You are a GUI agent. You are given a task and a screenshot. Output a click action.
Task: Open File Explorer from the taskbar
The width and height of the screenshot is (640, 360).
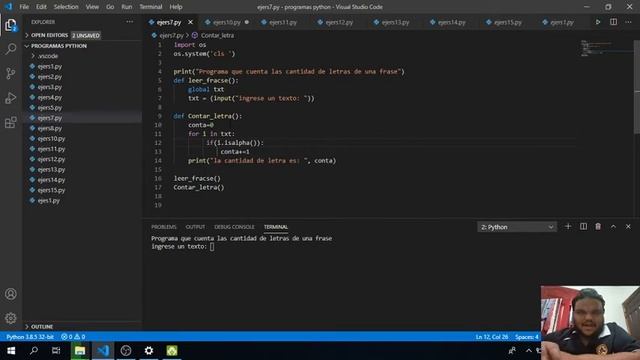coord(80,351)
